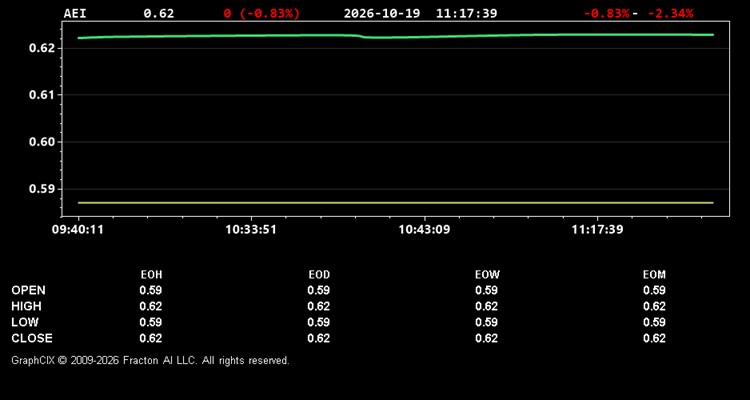
Task: Click the 0.59 y-axis label
Action: pyautogui.click(x=43, y=189)
